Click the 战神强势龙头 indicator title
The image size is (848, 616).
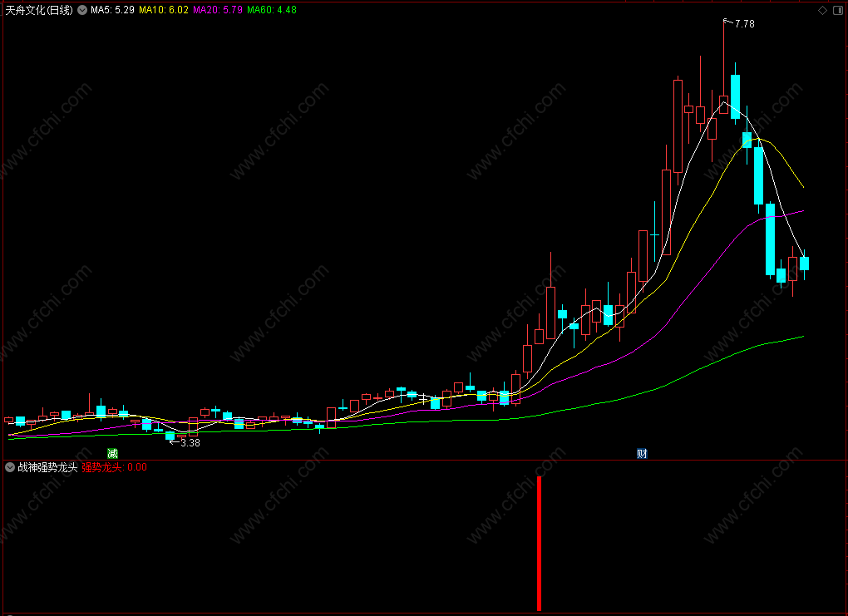(x=47, y=467)
